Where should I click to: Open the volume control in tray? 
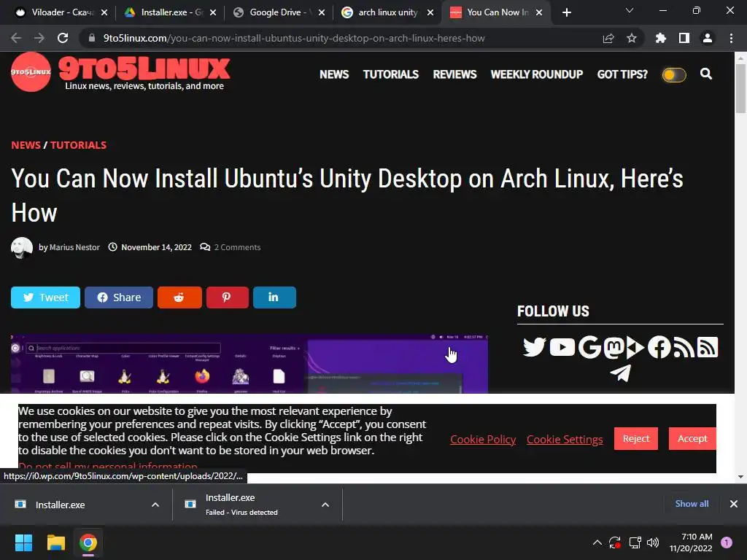tap(653, 542)
